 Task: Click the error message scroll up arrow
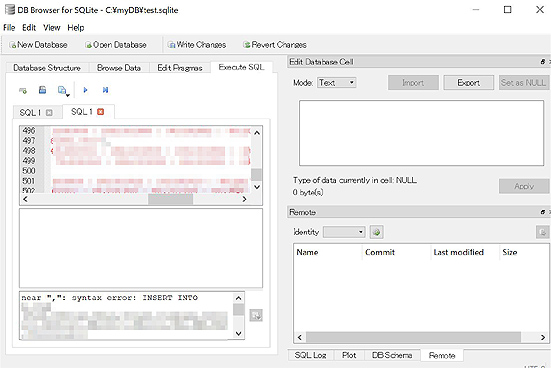[x=239, y=298]
